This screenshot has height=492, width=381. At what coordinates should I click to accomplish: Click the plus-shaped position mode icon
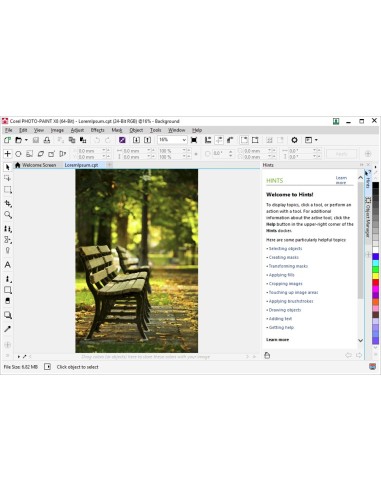7,154
